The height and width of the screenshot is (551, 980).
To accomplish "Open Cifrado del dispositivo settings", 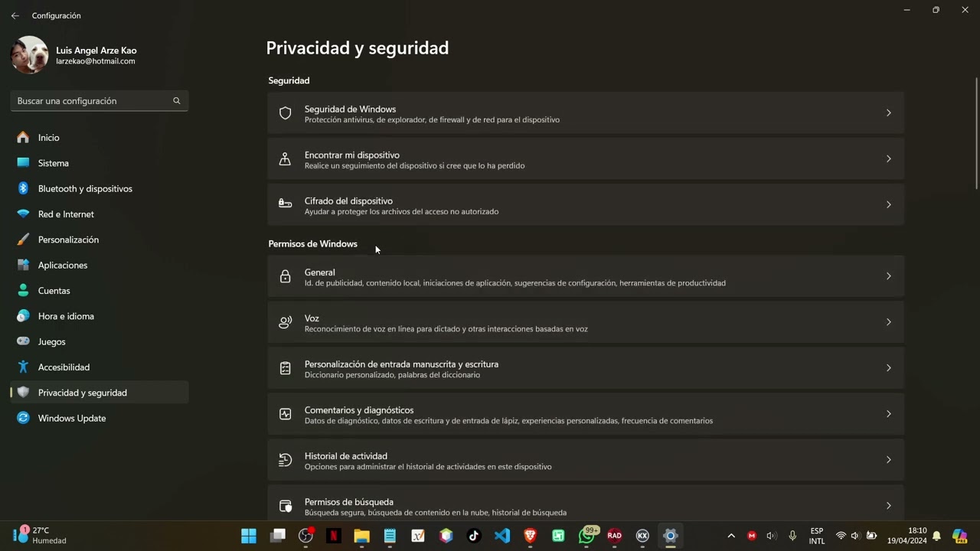I will point(586,204).
